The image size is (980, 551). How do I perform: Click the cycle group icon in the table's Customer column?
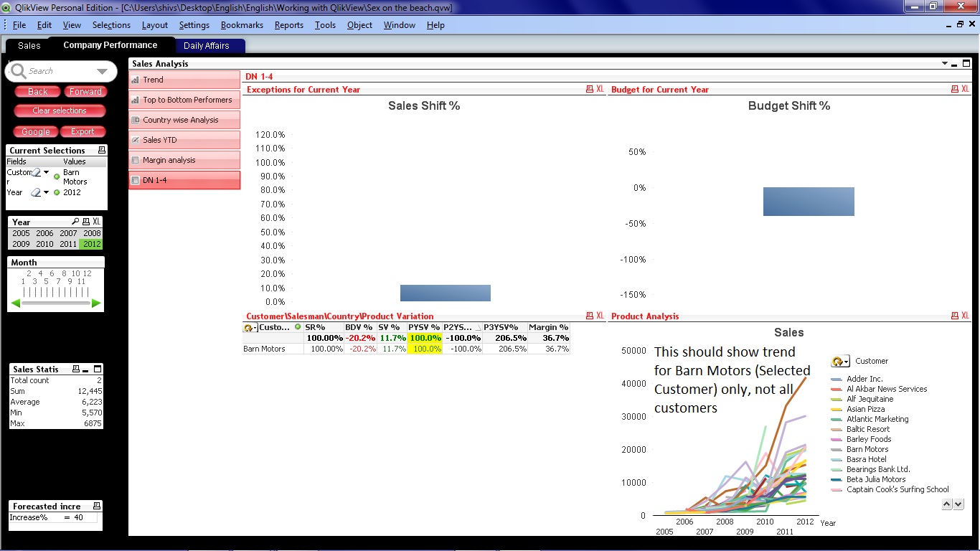[250, 327]
